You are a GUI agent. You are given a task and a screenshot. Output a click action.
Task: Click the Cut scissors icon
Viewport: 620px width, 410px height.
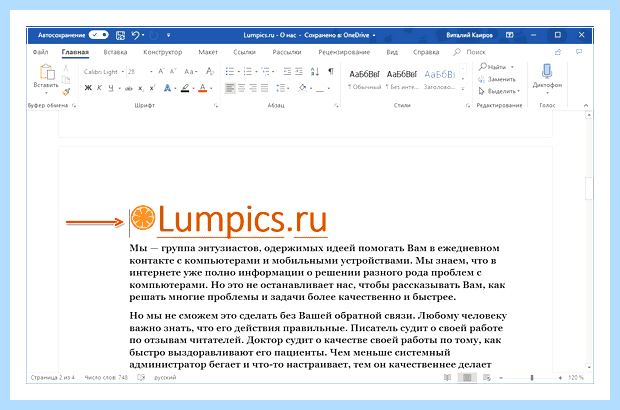[66, 68]
